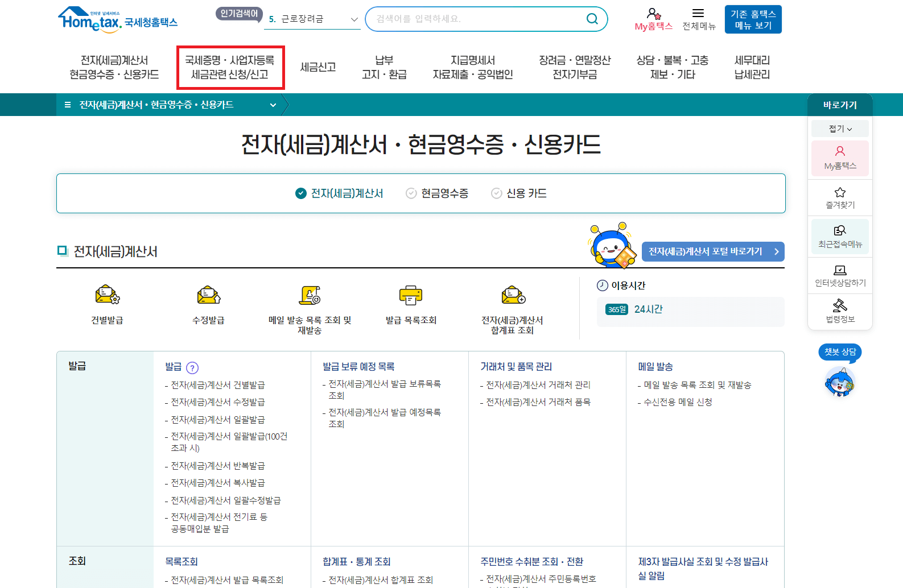The height and width of the screenshot is (588, 903).
Task: Select the 신용 카드 option
Action: [519, 193]
